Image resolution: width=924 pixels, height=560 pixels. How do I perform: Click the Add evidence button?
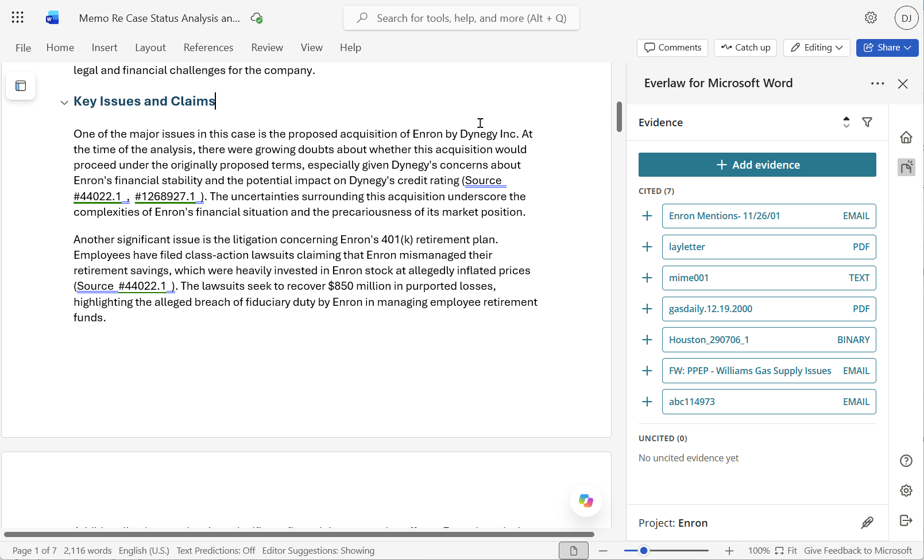click(757, 165)
